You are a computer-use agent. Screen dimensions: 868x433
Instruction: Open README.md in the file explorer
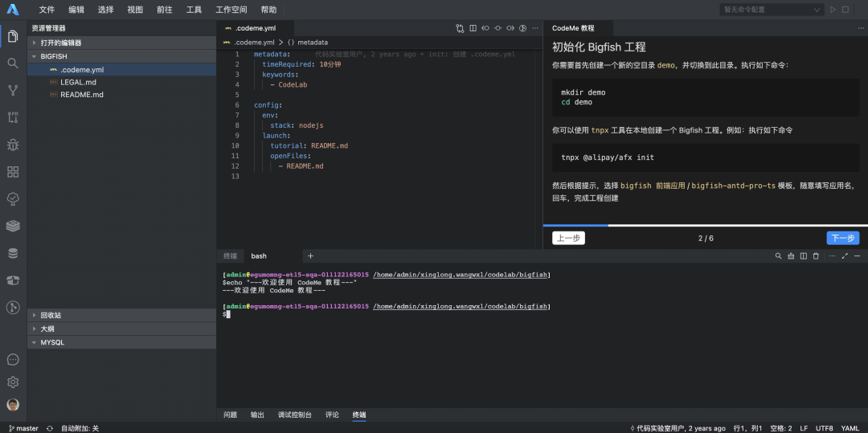pyautogui.click(x=81, y=95)
